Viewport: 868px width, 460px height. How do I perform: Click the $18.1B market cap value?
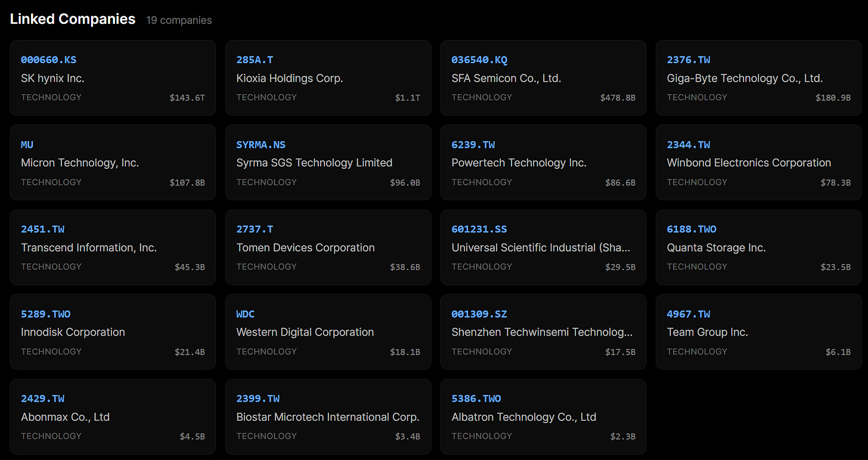(405, 352)
